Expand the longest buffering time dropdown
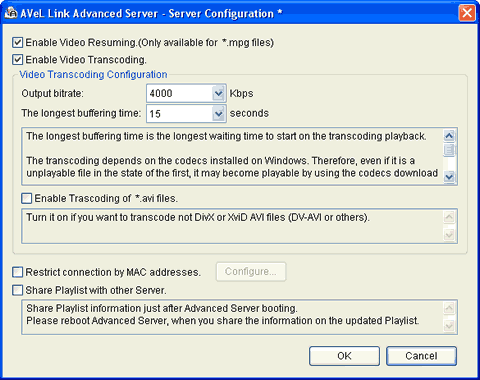The image size is (480, 380). (218, 114)
